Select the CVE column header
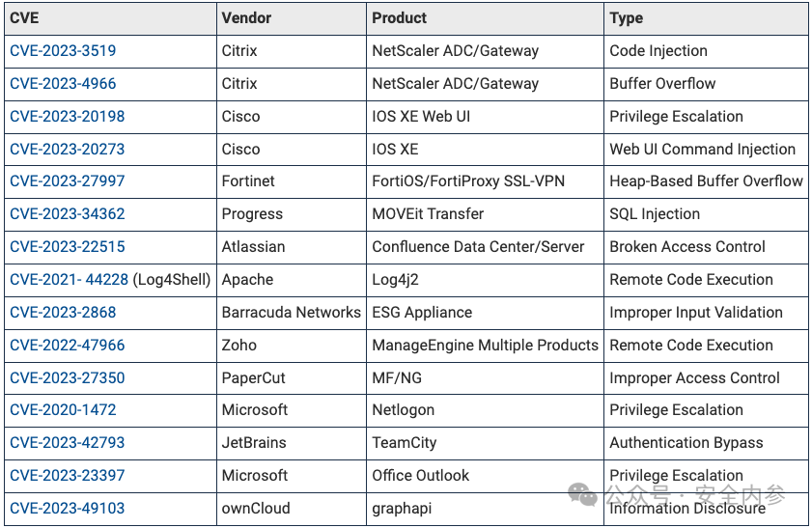 24,18
